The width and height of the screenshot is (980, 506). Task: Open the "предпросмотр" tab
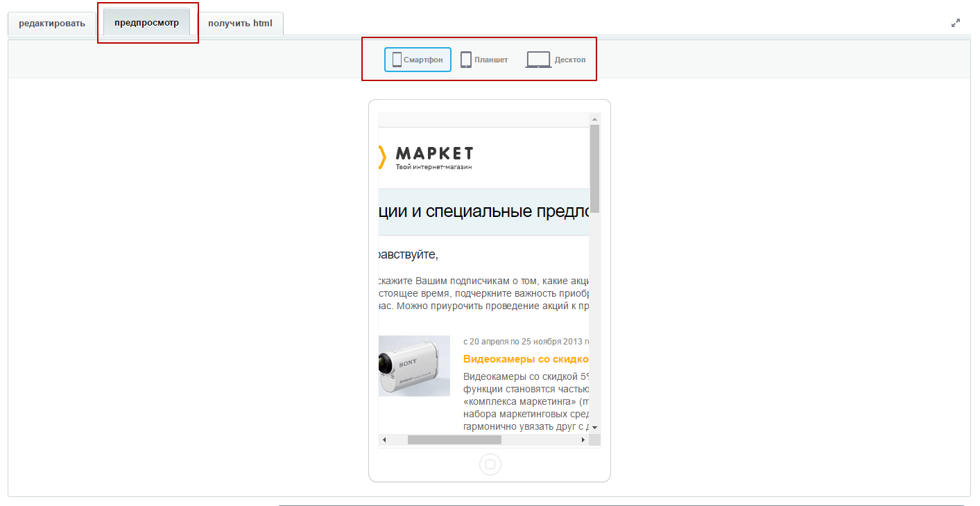click(x=146, y=22)
